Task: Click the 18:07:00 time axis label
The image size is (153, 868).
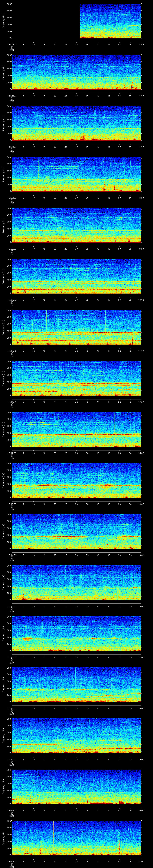Action: click(12, 198)
